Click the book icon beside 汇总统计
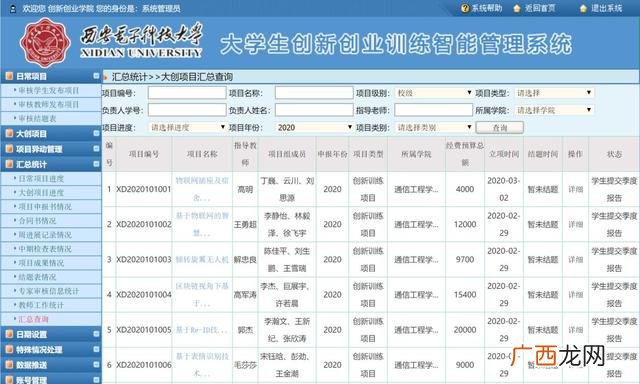 [9, 164]
